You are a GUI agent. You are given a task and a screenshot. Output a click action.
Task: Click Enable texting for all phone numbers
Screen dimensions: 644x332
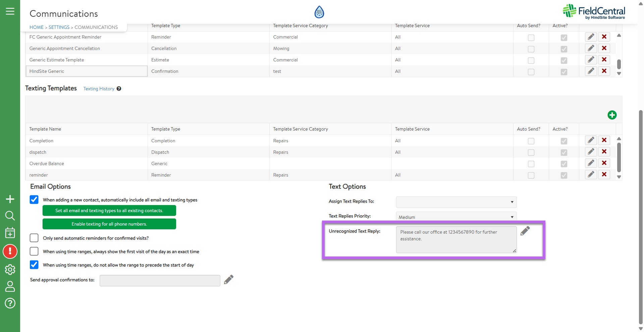pyautogui.click(x=109, y=224)
